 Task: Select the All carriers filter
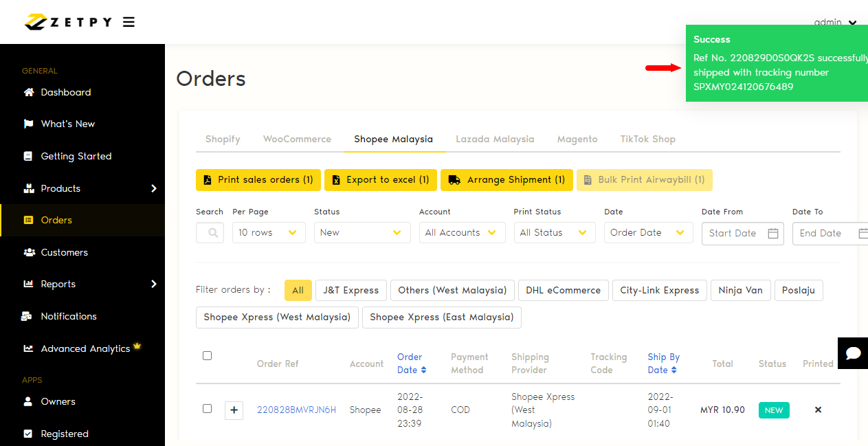[x=298, y=290]
